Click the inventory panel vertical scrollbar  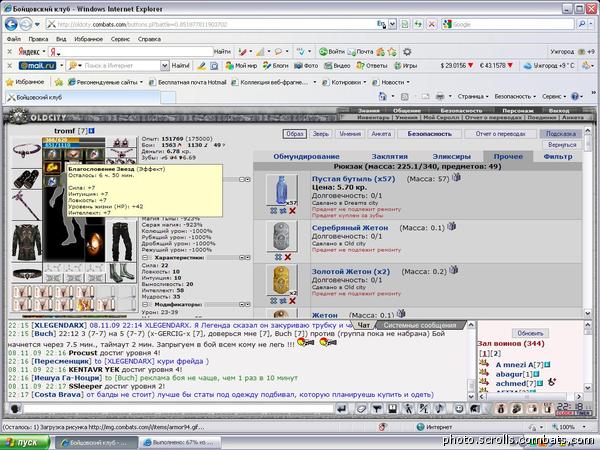click(588, 222)
